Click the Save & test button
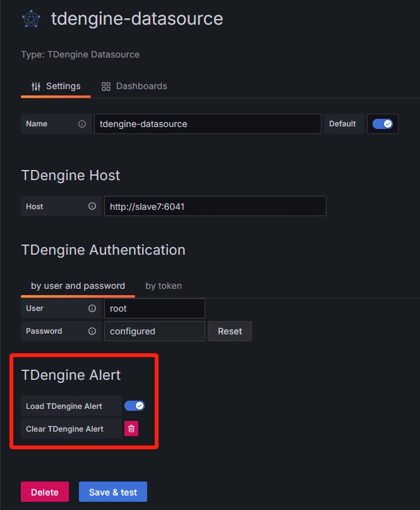This screenshot has width=420, height=510. coord(113,492)
